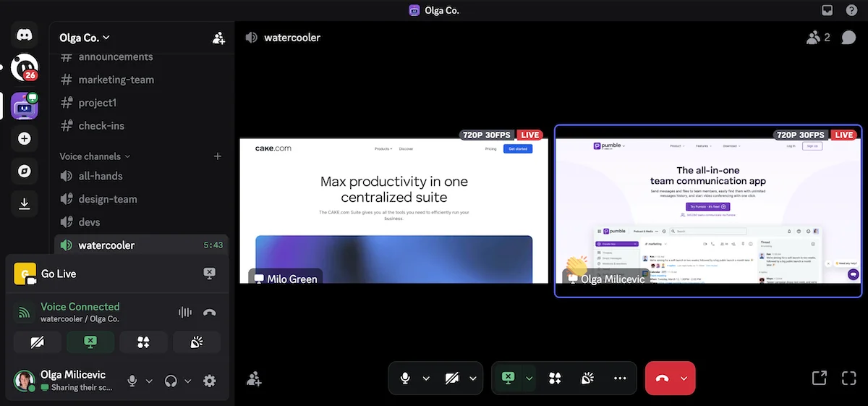Disconnect via the Voice Connected panel phone icon
868x406 pixels.
(x=210, y=313)
